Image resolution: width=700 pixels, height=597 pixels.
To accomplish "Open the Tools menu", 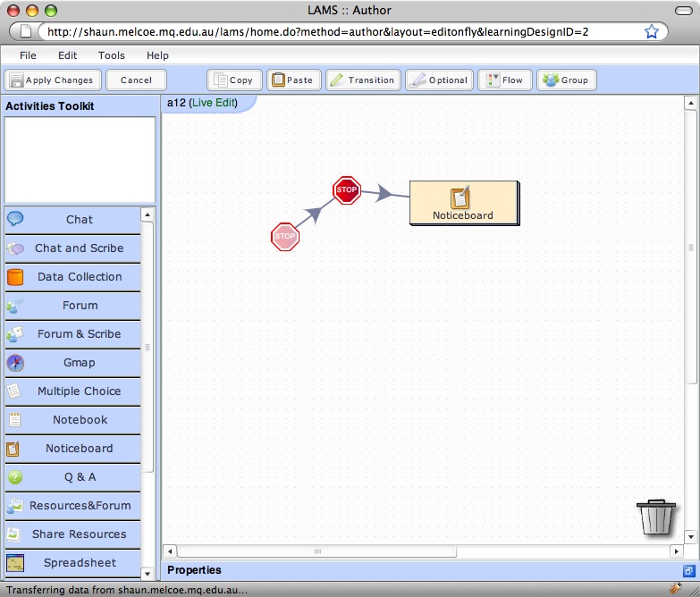I will 112,55.
